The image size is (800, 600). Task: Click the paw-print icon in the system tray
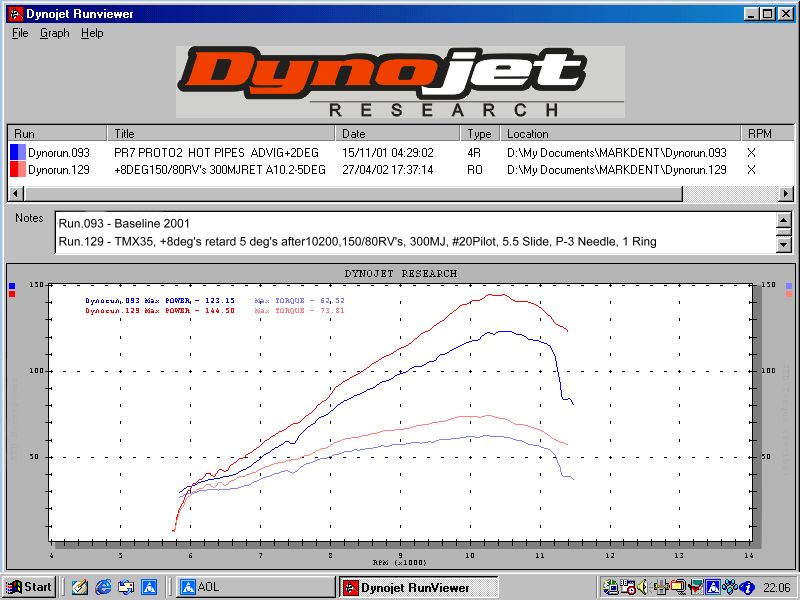pos(729,588)
